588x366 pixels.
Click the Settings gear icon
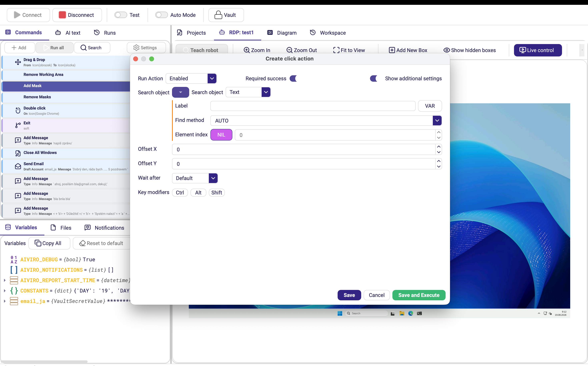pyautogui.click(x=136, y=48)
